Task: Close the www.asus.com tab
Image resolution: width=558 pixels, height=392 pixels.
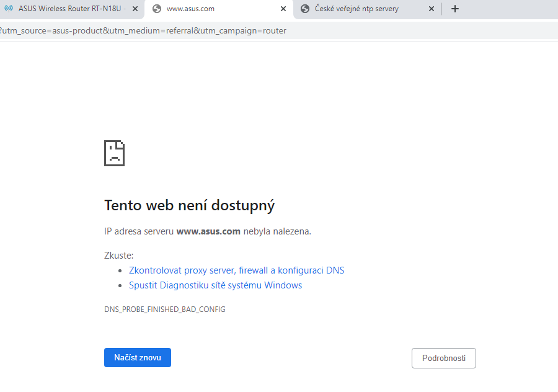Action: click(283, 9)
